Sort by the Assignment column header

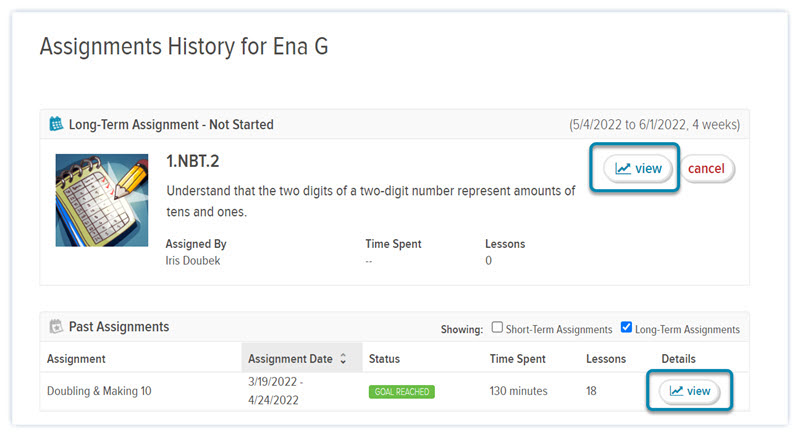tap(76, 358)
